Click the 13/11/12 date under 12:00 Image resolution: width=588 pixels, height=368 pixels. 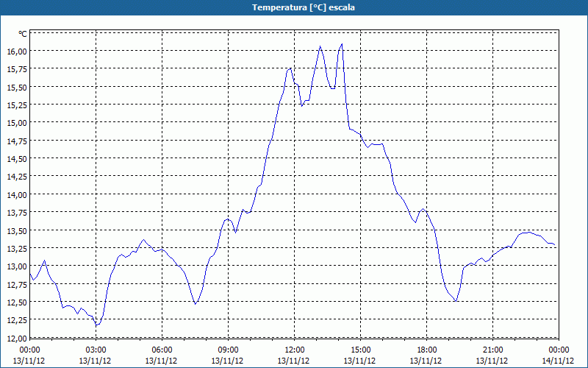293,361
